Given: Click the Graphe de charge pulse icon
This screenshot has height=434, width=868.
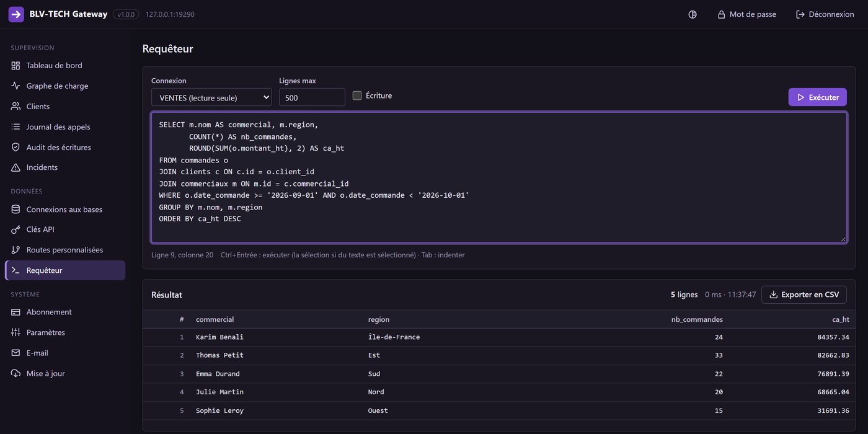Looking at the screenshot, I should [15, 86].
